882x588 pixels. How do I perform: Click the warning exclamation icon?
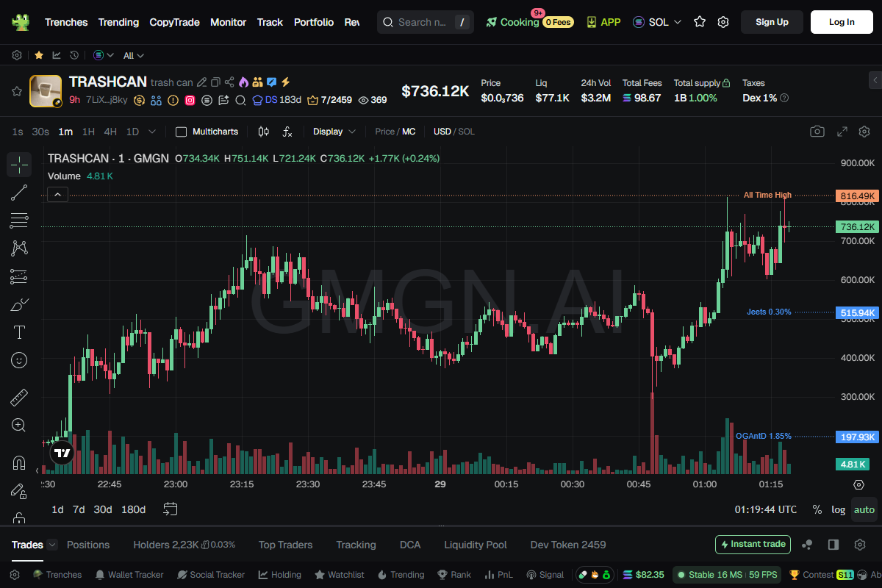tap(173, 100)
